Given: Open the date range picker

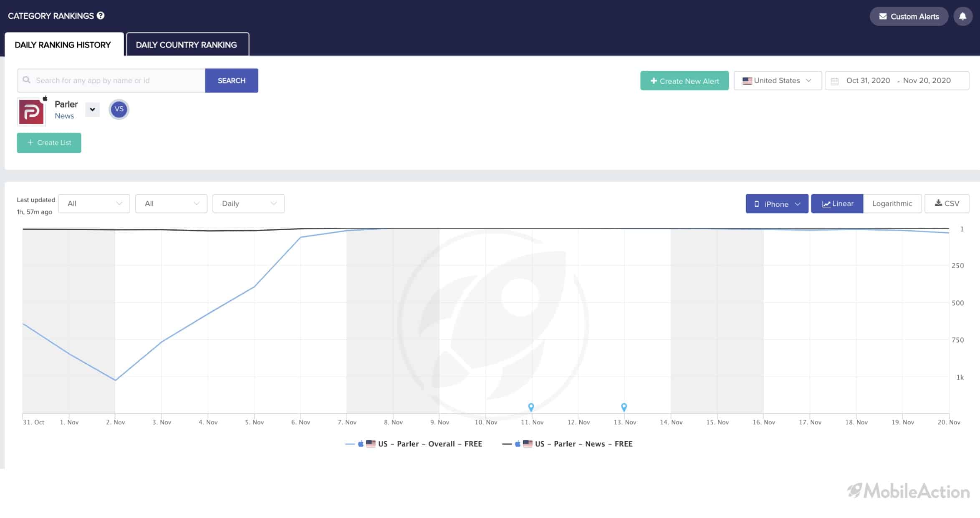Looking at the screenshot, I should (x=897, y=80).
